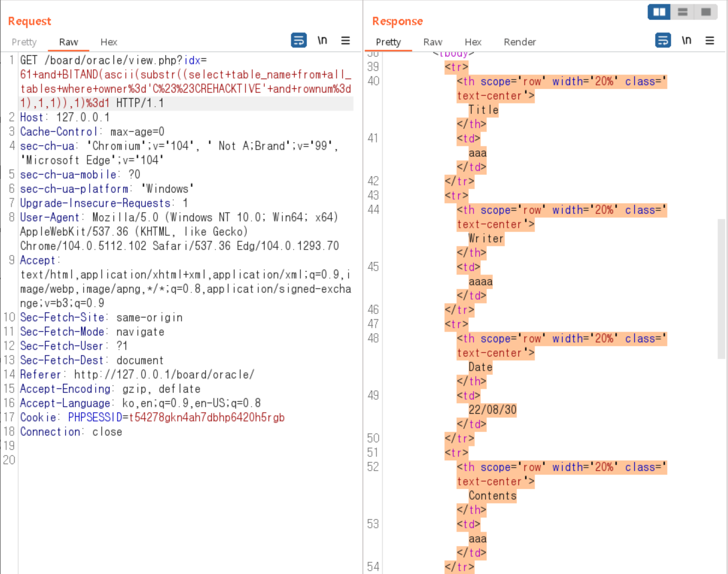Click the Sec-Fetch-Mode header name
The width and height of the screenshot is (728, 574).
(x=62, y=332)
